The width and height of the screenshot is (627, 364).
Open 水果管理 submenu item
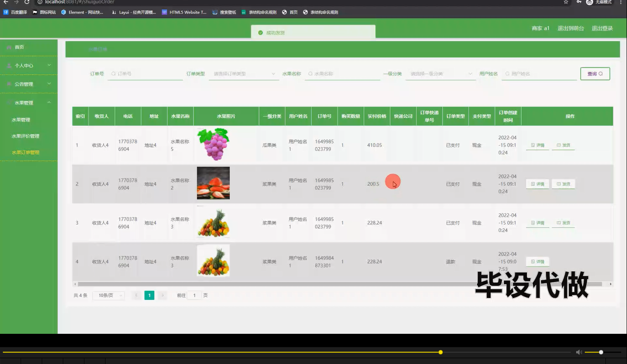(21, 120)
